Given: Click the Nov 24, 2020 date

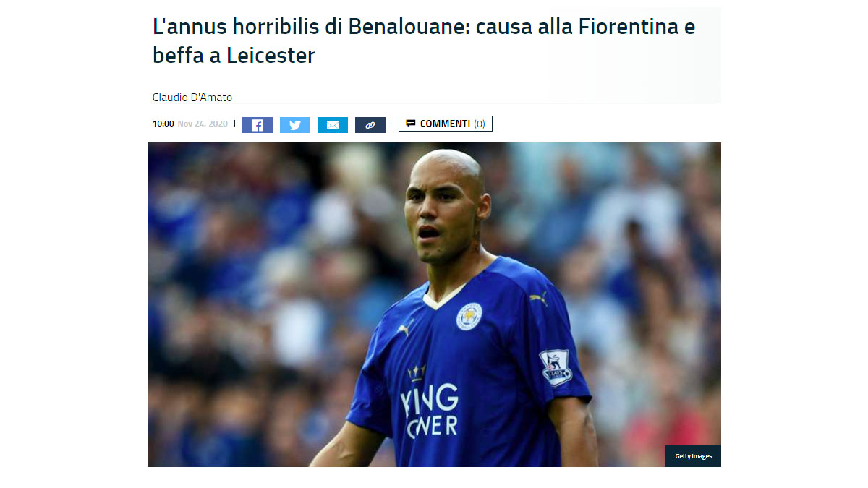Looking at the screenshot, I should [203, 124].
